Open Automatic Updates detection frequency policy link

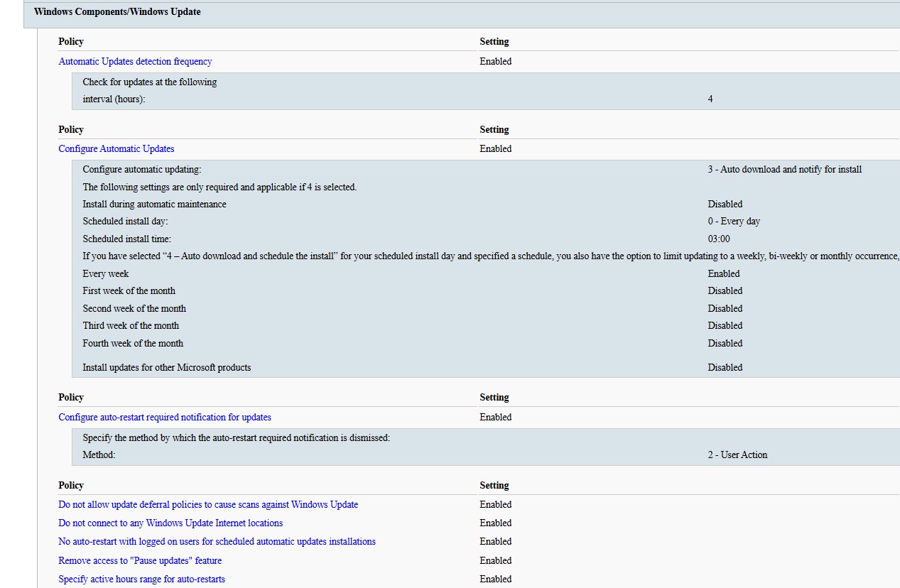135,62
